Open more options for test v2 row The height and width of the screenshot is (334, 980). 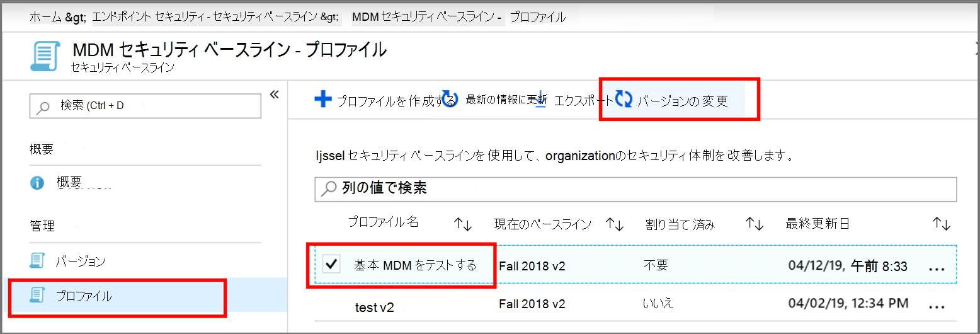937,306
